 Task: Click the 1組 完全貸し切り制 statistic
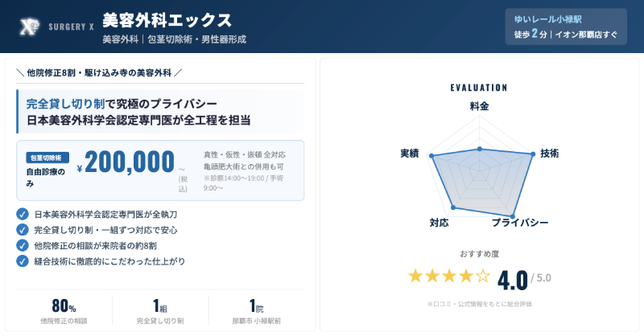click(160, 311)
